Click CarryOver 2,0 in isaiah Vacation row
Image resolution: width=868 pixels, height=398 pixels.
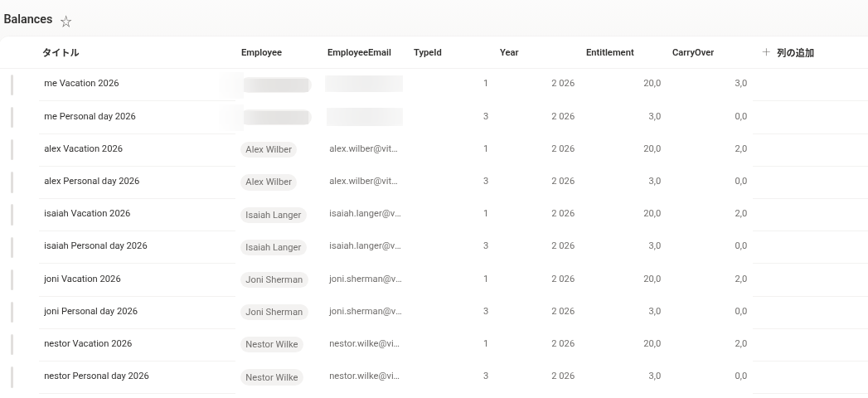(740, 213)
